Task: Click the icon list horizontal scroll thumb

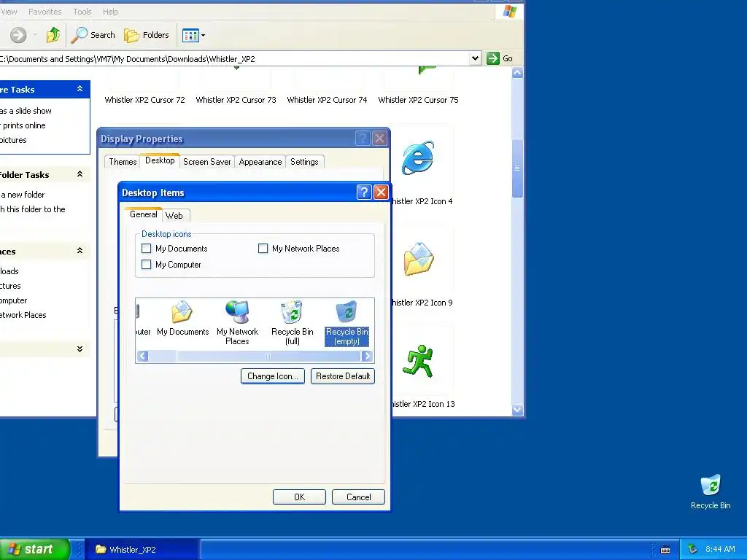Action: pos(268,356)
